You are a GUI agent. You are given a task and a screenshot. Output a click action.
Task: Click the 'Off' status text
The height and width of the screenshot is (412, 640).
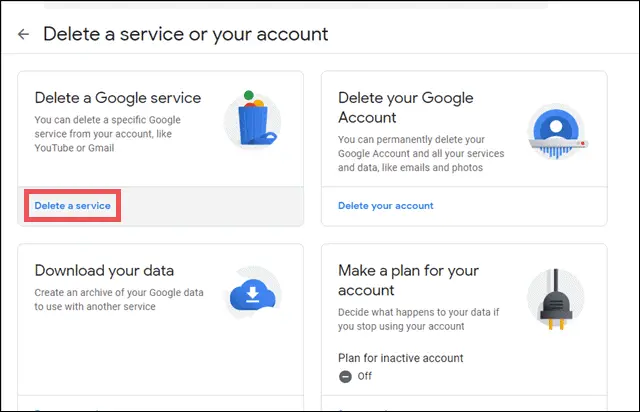[365, 376]
